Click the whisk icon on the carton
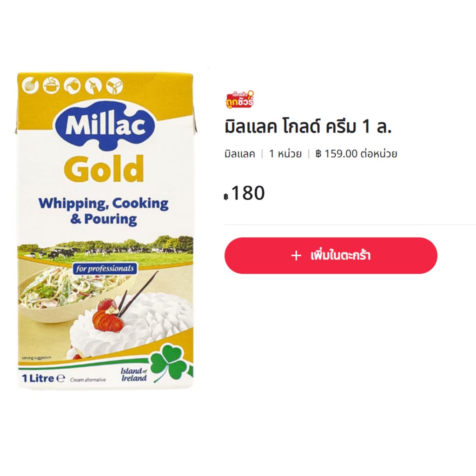 coord(31,86)
